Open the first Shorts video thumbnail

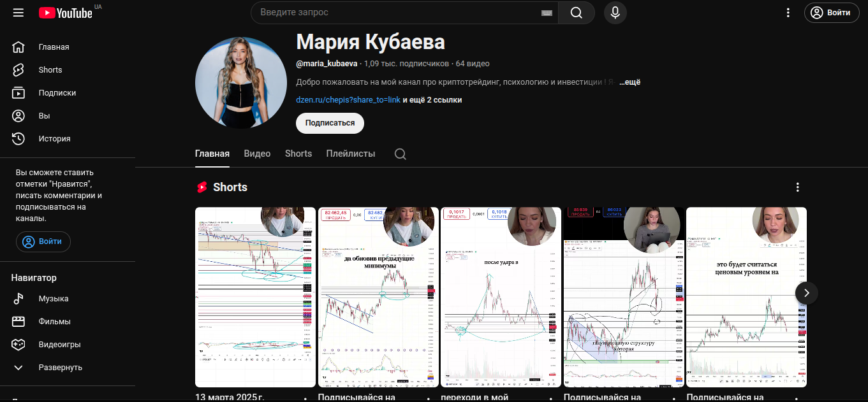[x=255, y=297]
